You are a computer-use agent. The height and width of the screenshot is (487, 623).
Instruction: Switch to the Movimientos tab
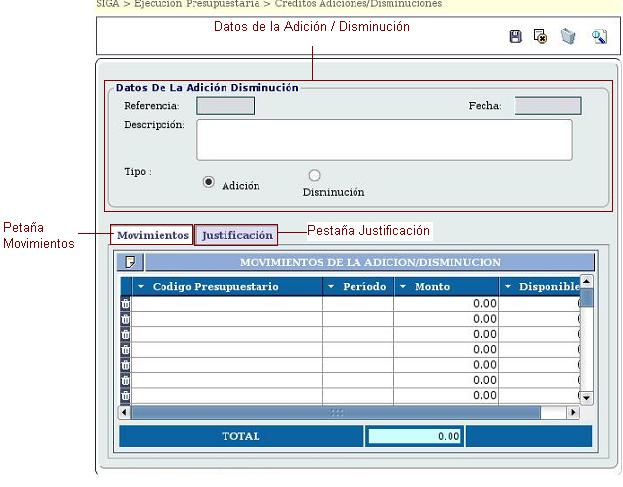point(152,235)
